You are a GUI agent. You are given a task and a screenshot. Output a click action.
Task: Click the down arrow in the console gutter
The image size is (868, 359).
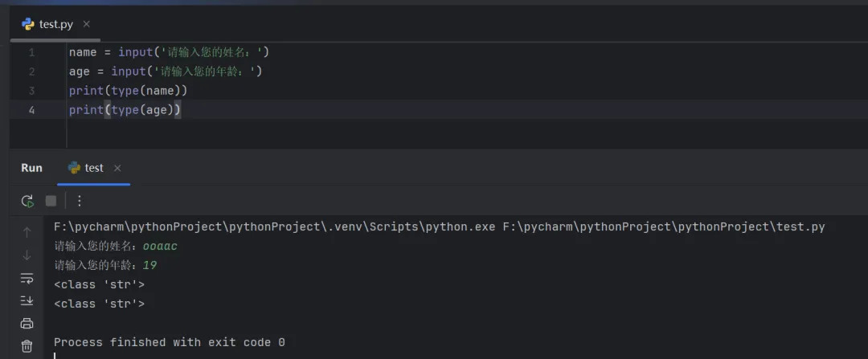27,255
